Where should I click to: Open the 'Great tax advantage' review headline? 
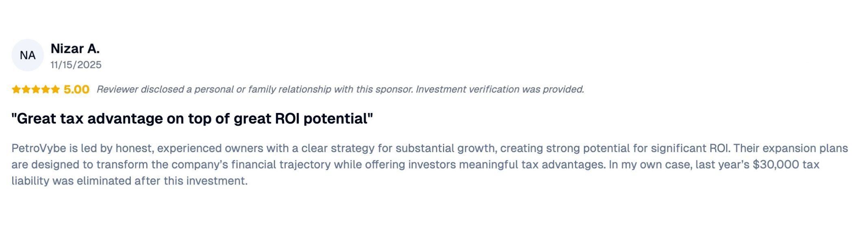coord(192,119)
